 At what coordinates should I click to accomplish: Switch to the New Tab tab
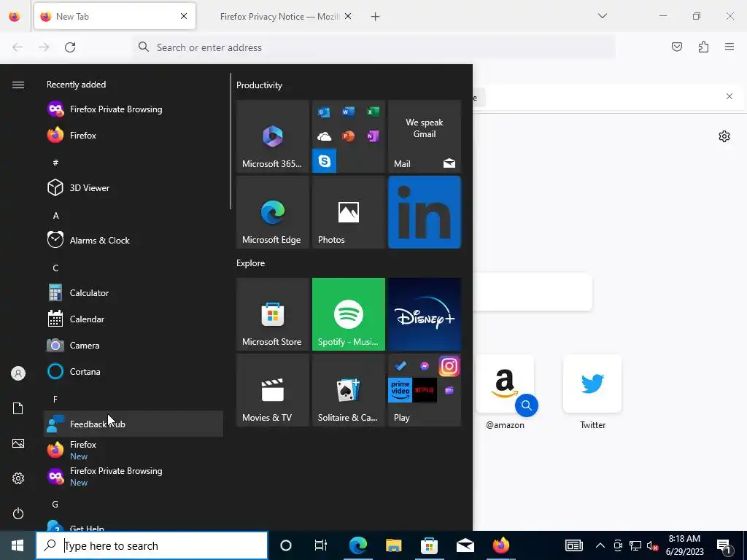pyautogui.click(x=115, y=16)
